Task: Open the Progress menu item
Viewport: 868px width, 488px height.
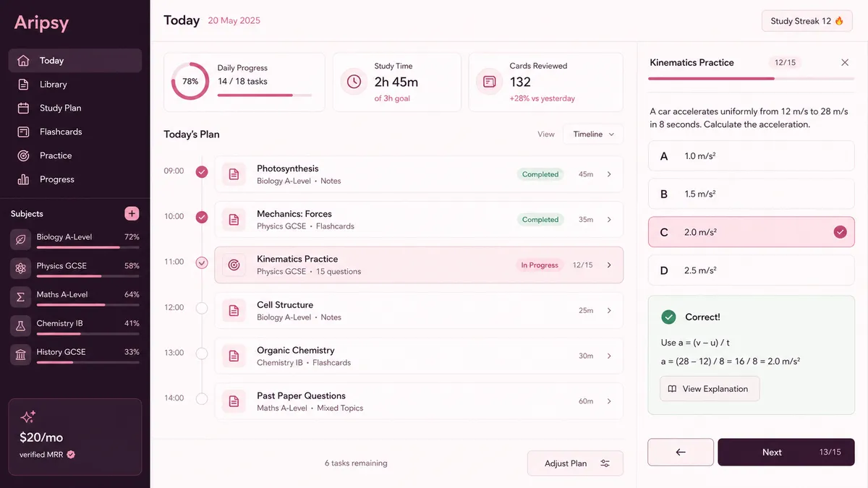Action: [x=75, y=179]
